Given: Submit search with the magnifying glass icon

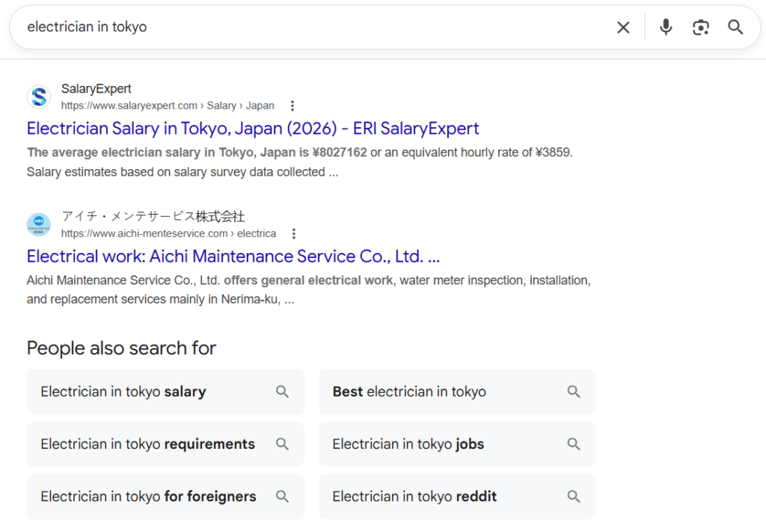Looking at the screenshot, I should (735, 27).
